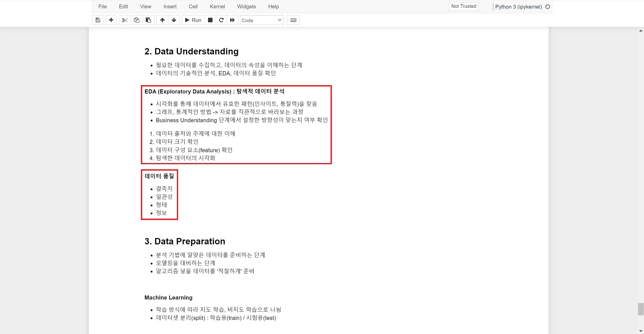Open the Code cell type dropdown

point(262,20)
